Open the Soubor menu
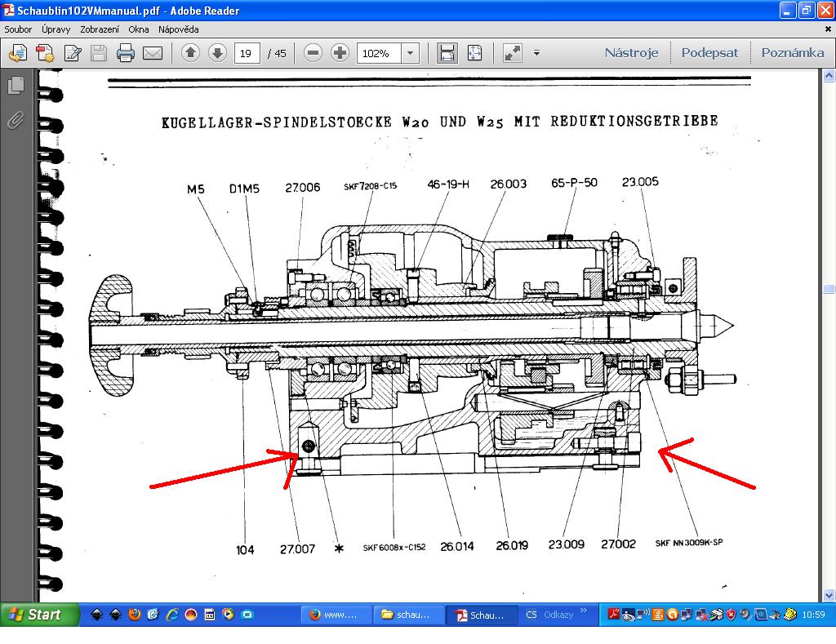The width and height of the screenshot is (836, 644). [18, 29]
